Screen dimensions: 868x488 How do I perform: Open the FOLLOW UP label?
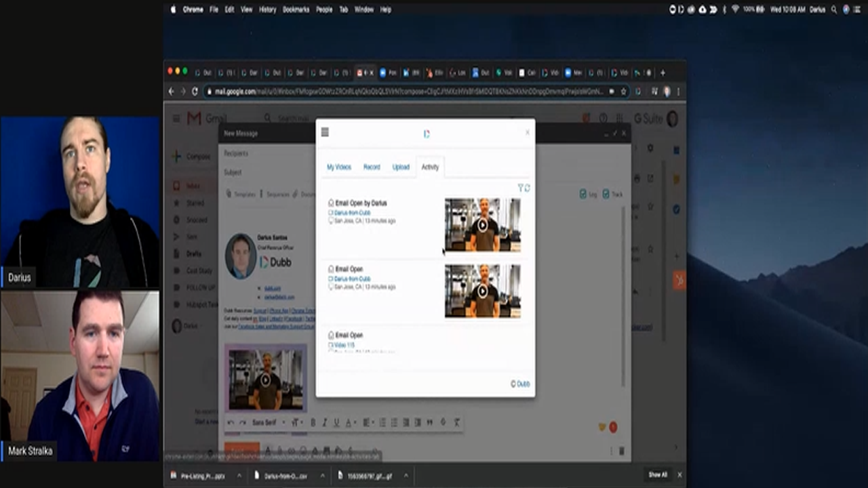201,287
